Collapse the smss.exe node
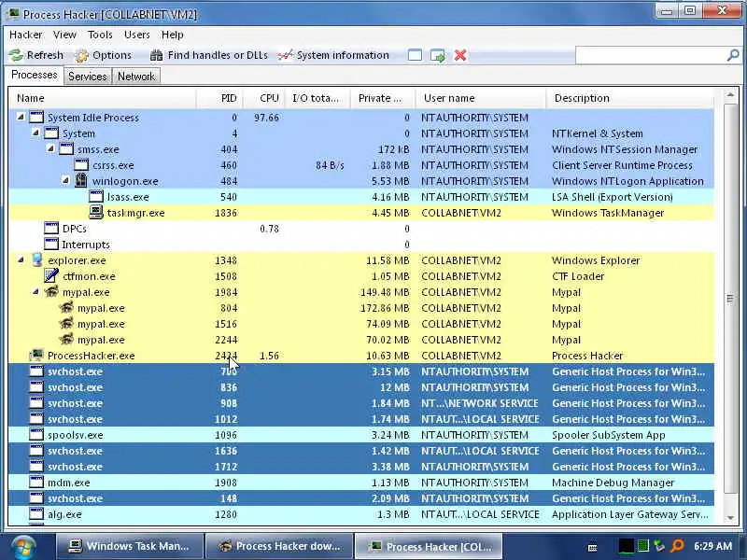 coord(50,148)
